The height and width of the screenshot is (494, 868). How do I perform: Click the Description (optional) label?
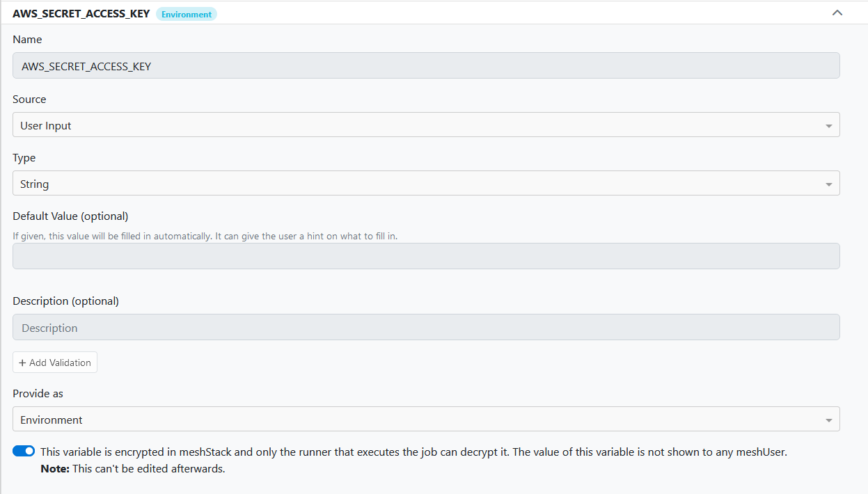click(x=65, y=301)
